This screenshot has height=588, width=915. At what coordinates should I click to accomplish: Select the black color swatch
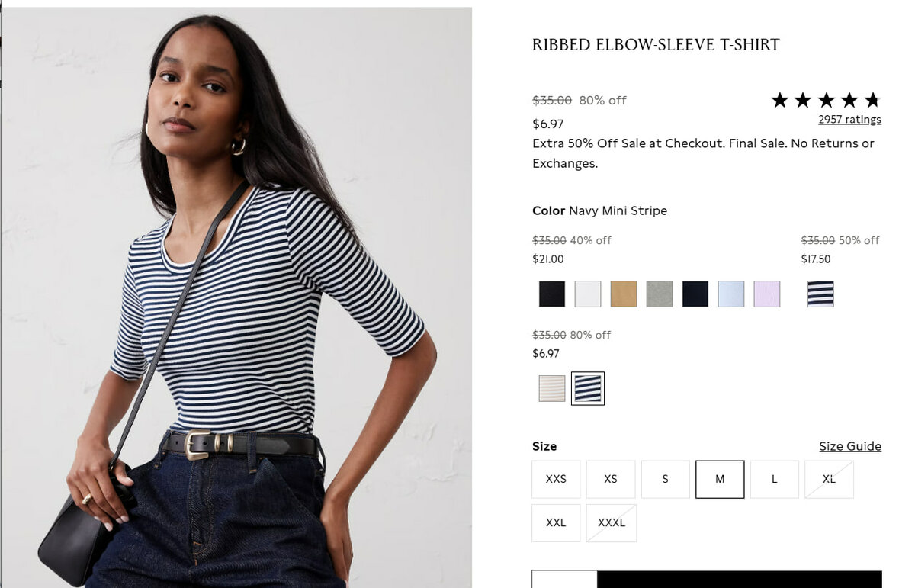pos(552,294)
